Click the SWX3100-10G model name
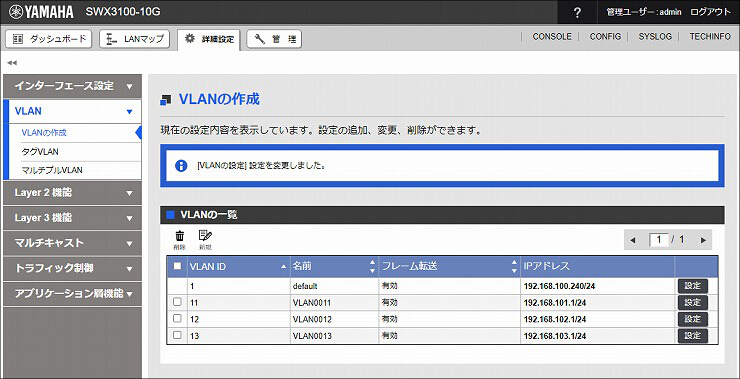Viewport: 740px width, 379px height. pos(123,12)
